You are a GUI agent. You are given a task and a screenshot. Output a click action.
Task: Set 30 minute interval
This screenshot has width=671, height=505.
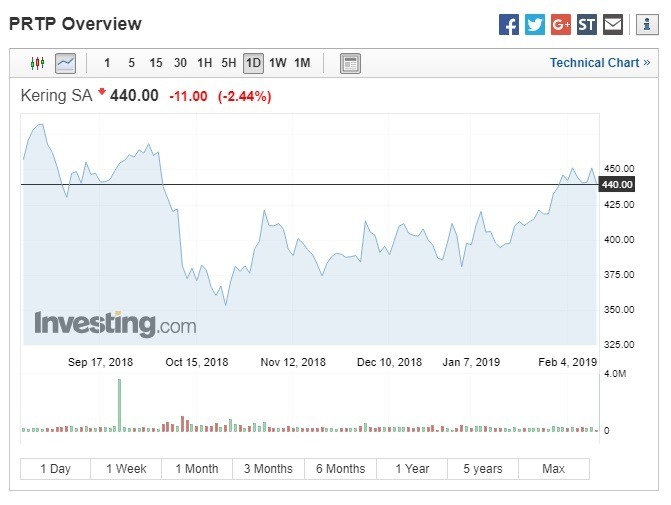click(180, 63)
